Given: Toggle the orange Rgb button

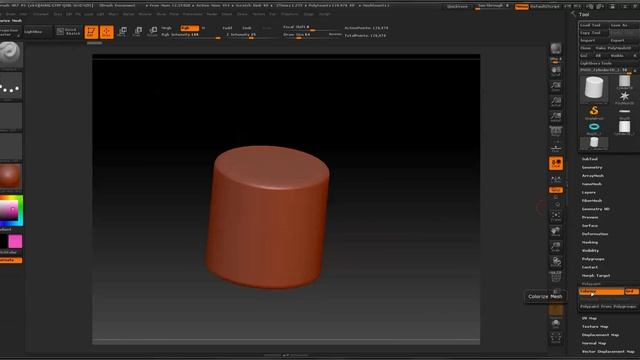Looking at the screenshot, I should (x=189, y=28).
